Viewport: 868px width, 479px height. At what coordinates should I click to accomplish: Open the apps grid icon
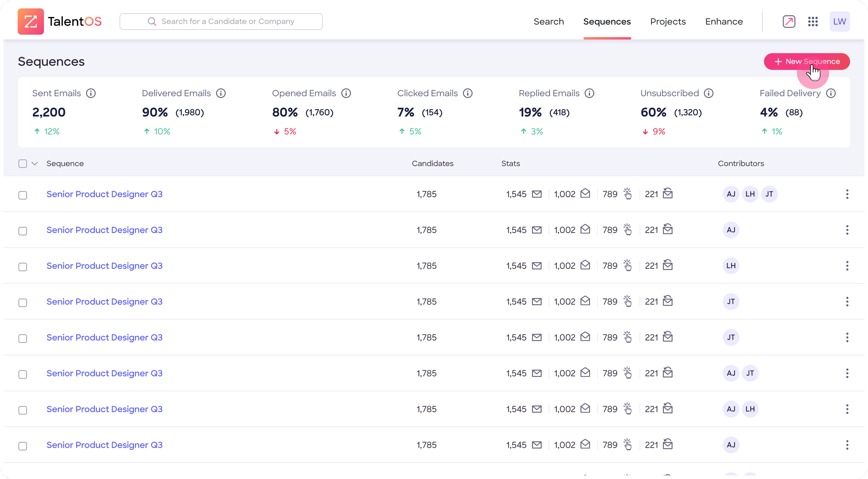[813, 22]
